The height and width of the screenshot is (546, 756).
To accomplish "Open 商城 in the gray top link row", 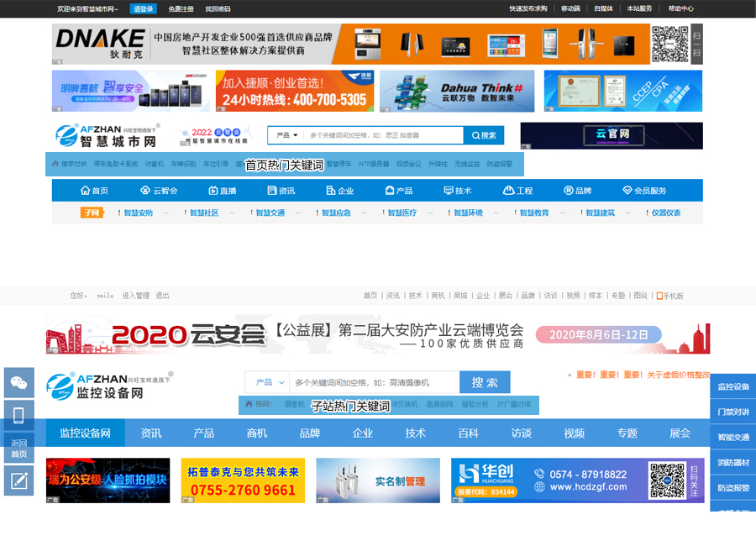I will point(460,296).
